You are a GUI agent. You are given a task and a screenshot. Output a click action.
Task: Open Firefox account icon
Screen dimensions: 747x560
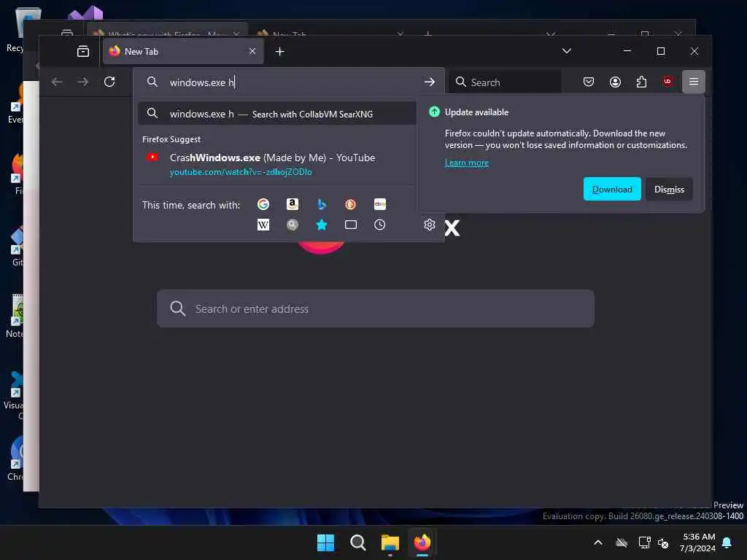615,82
